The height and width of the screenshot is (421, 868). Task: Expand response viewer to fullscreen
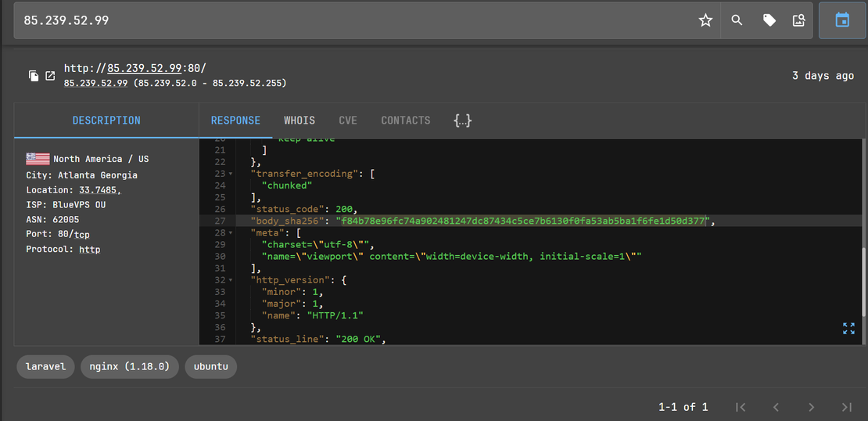848,329
